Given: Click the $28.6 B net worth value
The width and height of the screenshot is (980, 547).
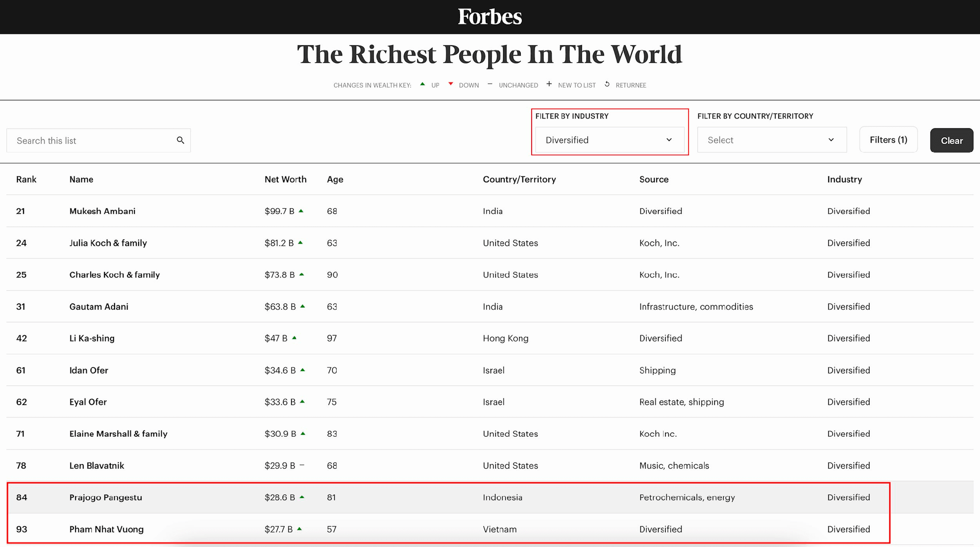Looking at the screenshot, I should 280,497.
